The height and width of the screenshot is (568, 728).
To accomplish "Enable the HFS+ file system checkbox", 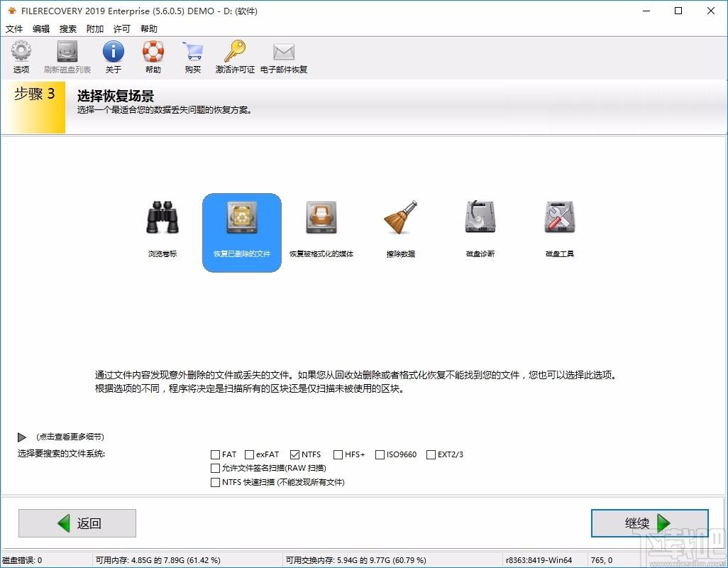I will point(338,454).
